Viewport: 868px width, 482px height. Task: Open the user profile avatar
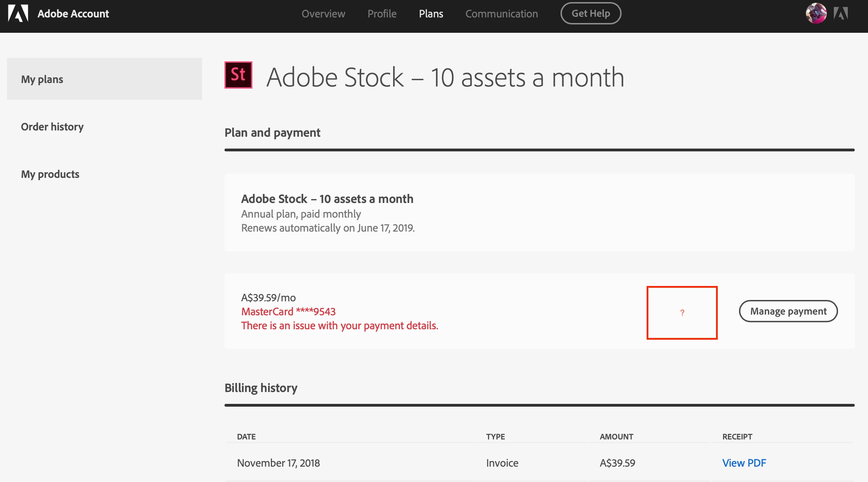click(816, 14)
